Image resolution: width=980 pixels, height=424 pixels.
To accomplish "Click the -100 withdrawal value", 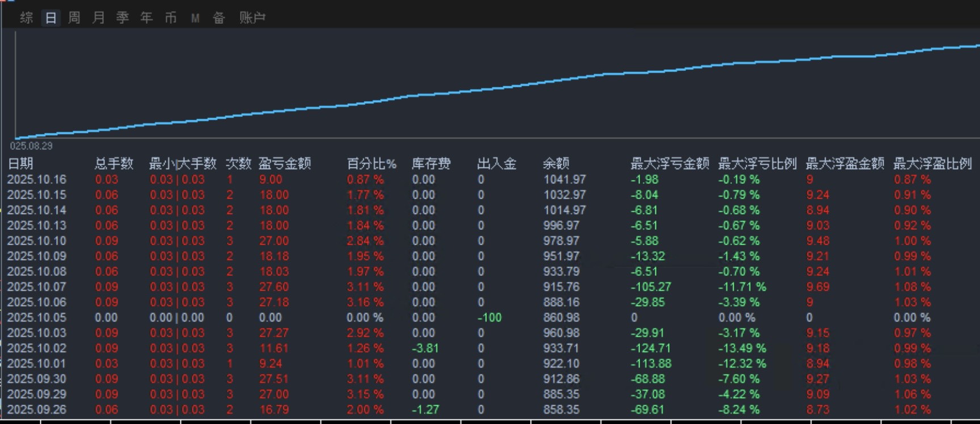I will tap(490, 317).
